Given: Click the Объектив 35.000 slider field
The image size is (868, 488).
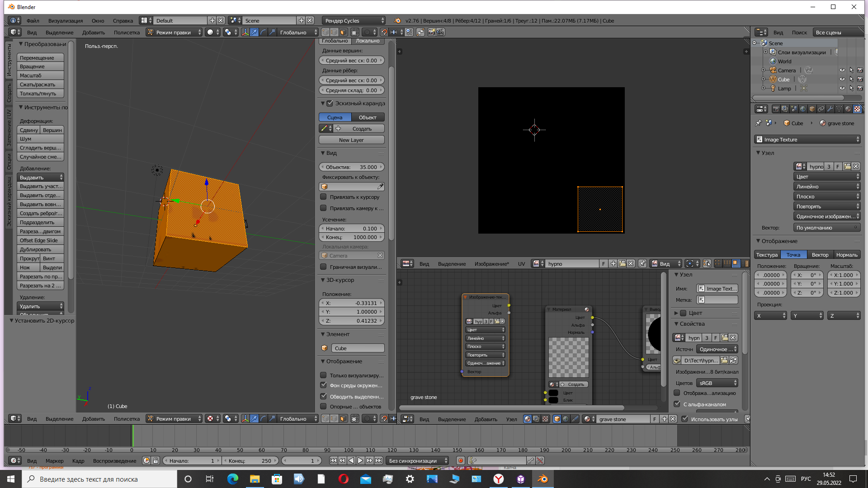Looking at the screenshot, I should pos(351,167).
